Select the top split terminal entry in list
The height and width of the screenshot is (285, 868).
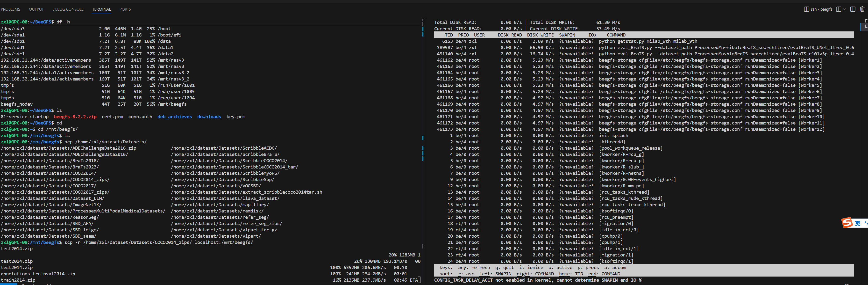point(866,21)
